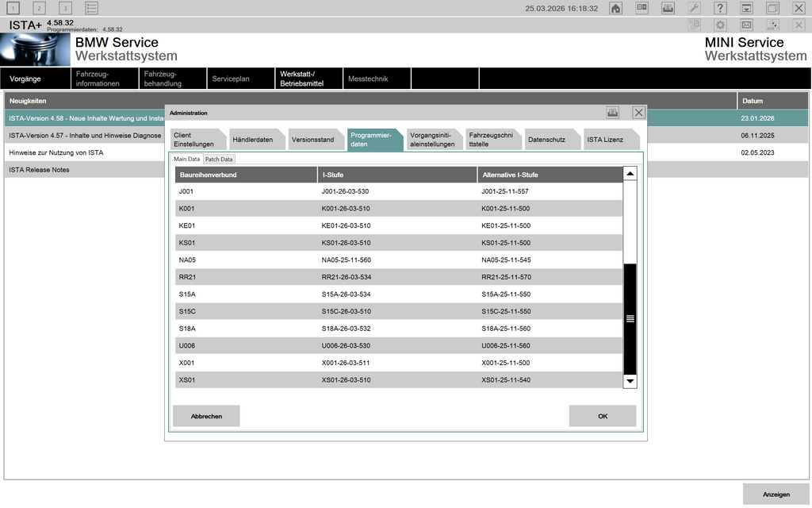Click the print icon in the top toolbar
Image resolution: width=812 pixels, height=508 pixels.
pos(668,8)
